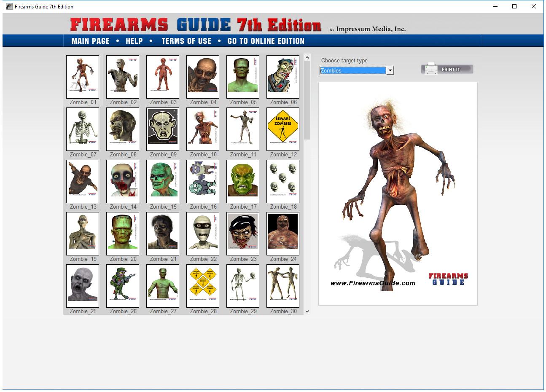The width and height of the screenshot is (546, 392).
Task: Open the target type dropdown arrow
Action: click(x=390, y=70)
